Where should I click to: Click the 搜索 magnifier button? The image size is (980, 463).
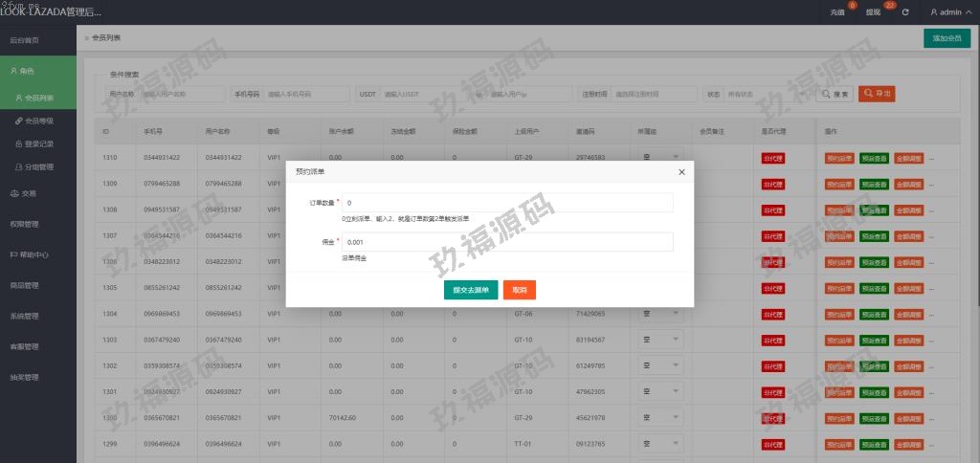835,94
